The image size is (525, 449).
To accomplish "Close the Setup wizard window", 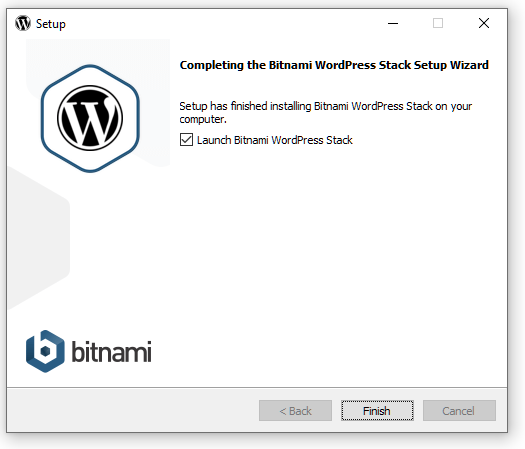I will point(484,23).
